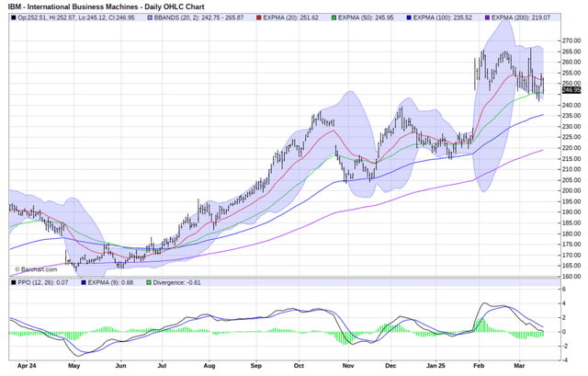Screen dimensions: 588x376
Task: Click the blue EXPMA (9) legend swatch
Action: [84, 282]
